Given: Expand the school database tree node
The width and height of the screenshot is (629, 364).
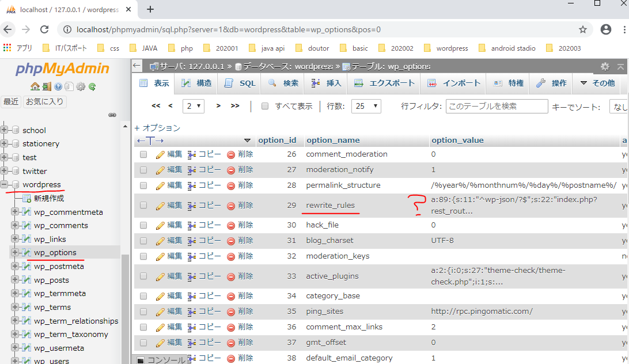Looking at the screenshot, I should point(5,130).
